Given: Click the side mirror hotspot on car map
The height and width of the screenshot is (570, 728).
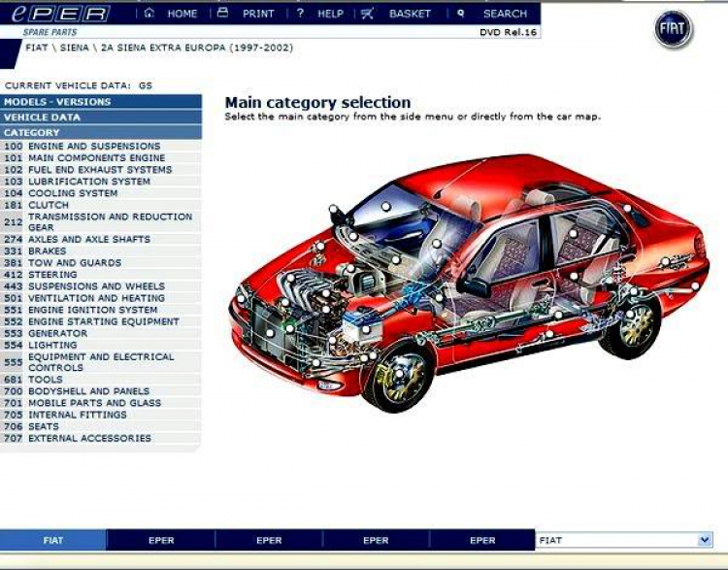Looking at the screenshot, I should (x=333, y=208).
